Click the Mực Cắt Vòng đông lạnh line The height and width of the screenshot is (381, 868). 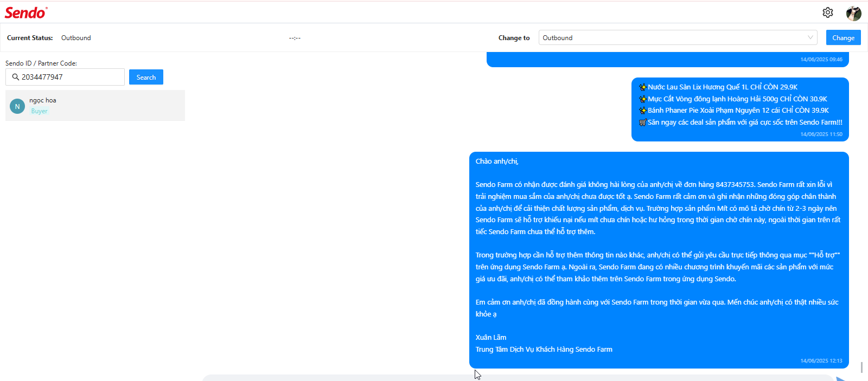click(x=733, y=99)
